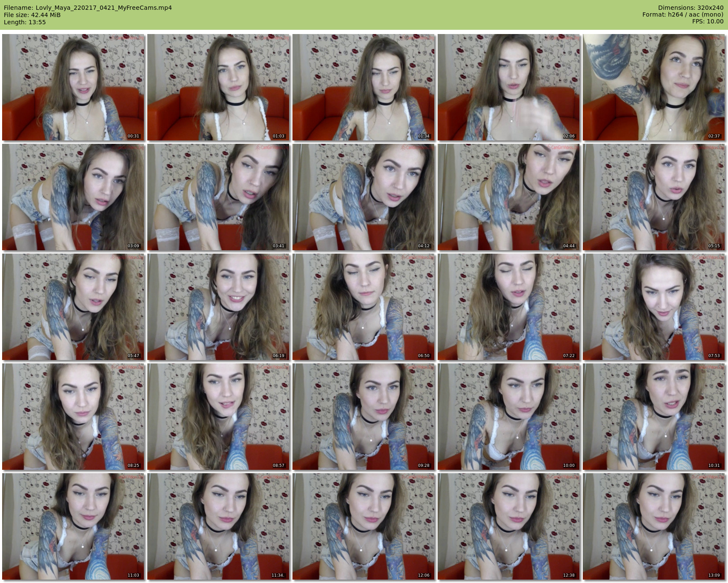
Task: Click the thumbnail at 10:00
Action: [509, 417]
